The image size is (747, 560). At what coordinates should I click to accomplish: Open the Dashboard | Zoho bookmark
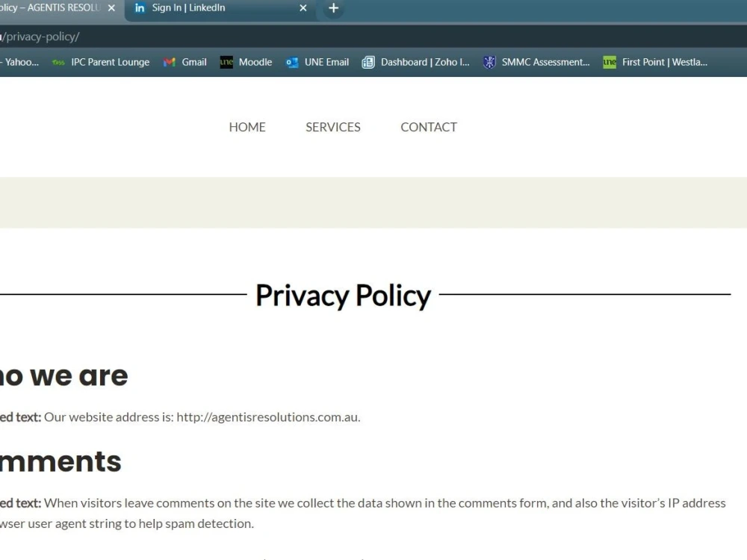(x=415, y=63)
